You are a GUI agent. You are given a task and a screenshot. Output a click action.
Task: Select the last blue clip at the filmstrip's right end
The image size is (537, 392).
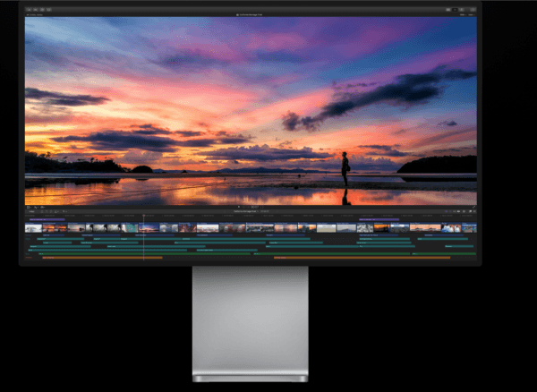tap(469, 227)
